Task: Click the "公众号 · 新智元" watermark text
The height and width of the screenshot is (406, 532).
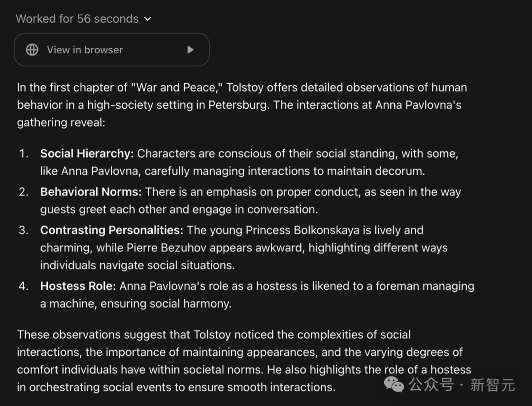Action: [x=462, y=384]
